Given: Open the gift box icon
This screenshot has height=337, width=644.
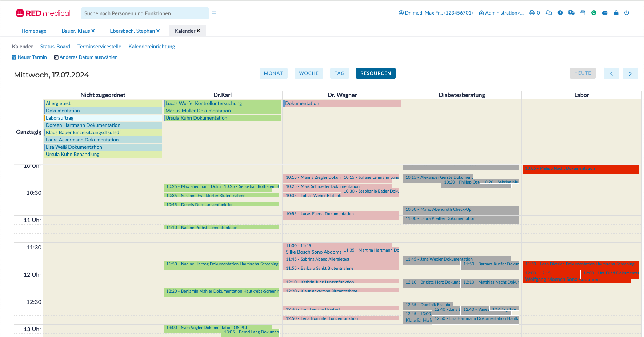Looking at the screenshot, I should 583,13.
